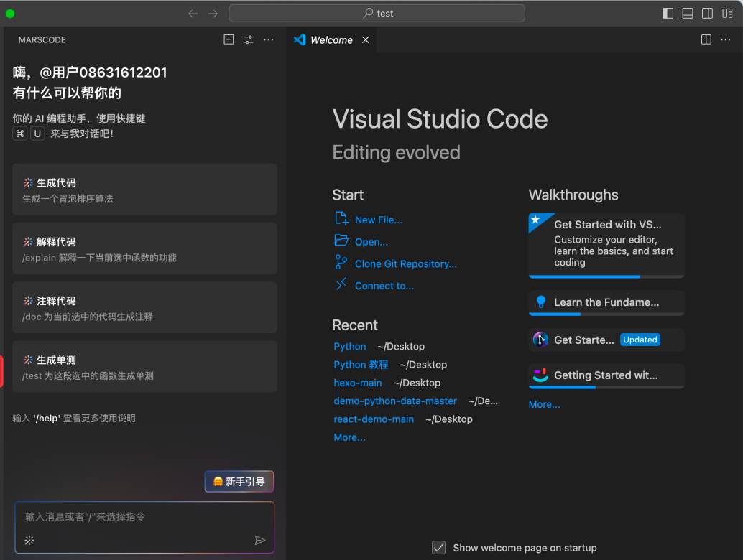
Task: Click the 新手引导 button
Action: (239, 482)
